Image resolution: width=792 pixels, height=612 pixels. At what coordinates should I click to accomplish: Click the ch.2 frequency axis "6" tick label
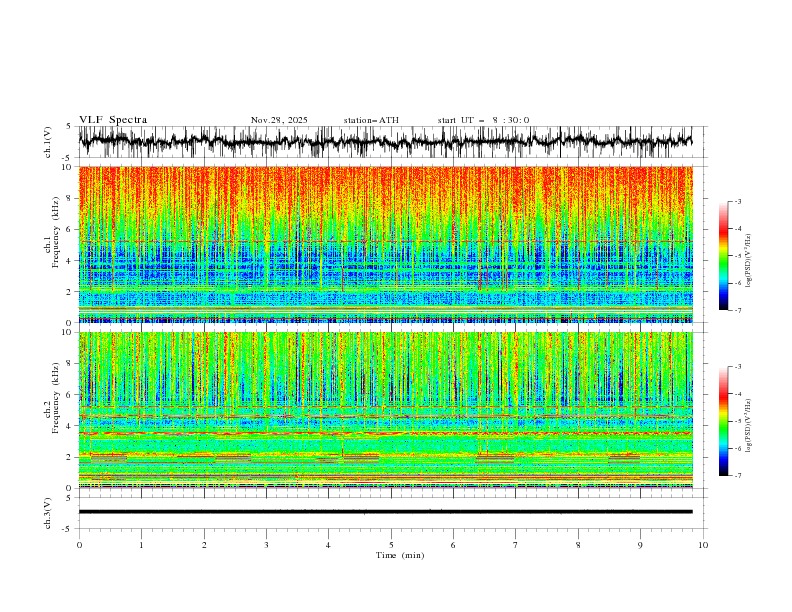(70, 395)
